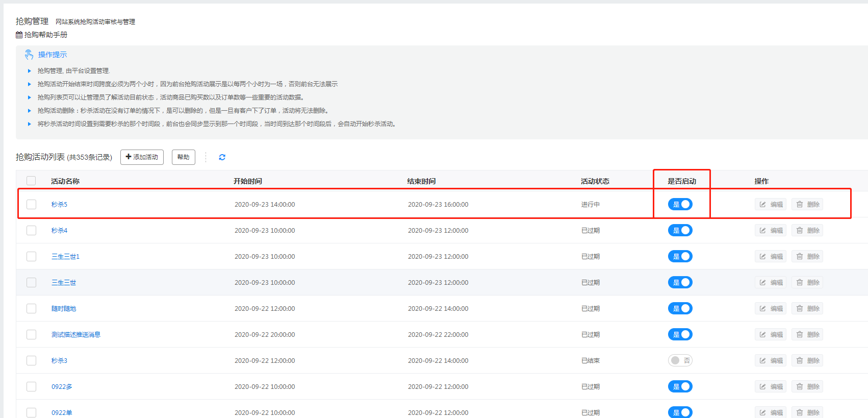Image resolution: width=868 pixels, height=418 pixels.
Task: Click the 编辑 icon for 测试描述推送消息
Action: tap(763, 335)
